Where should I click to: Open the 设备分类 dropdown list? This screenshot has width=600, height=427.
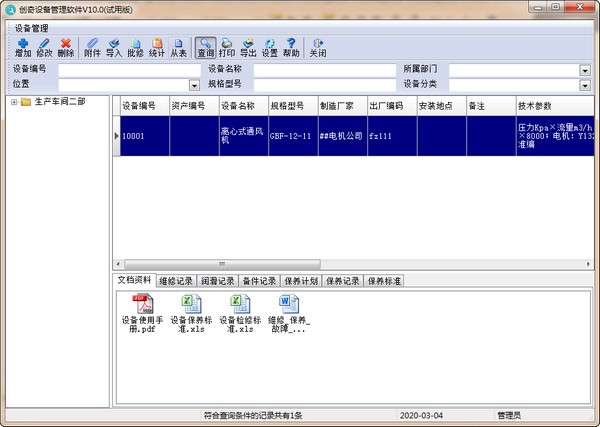(584, 84)
